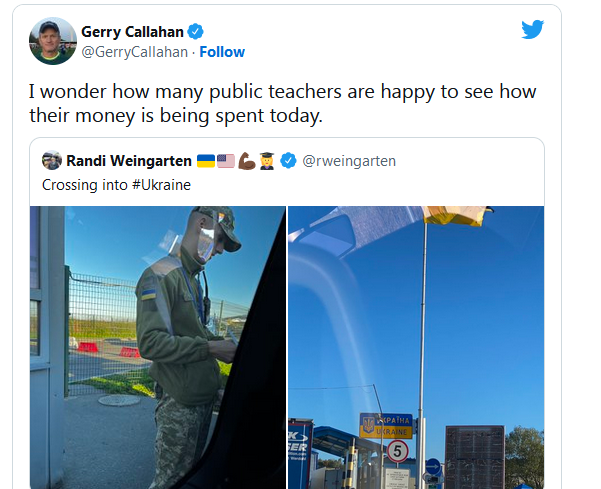
Task: Follow Gerry Callahan
Action: (x=222, y=52)
